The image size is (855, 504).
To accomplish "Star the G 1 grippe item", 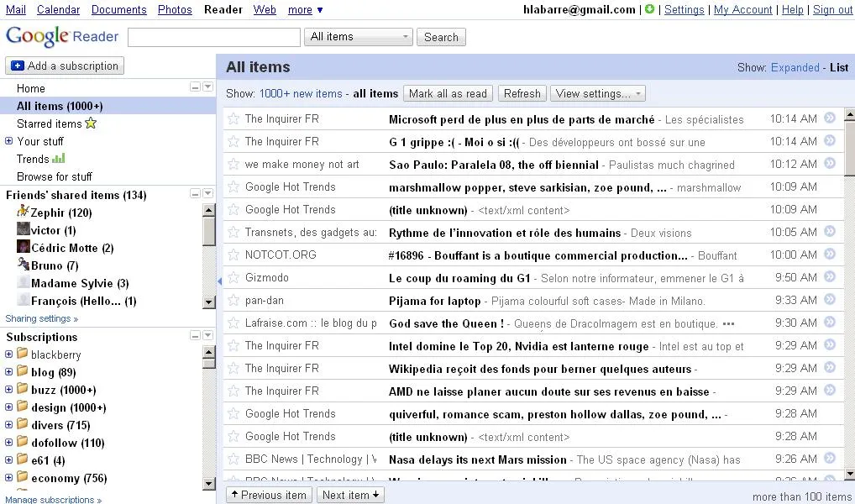I will click(x=233, y=142).
